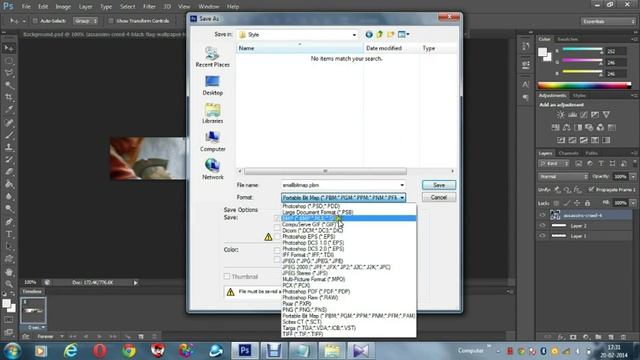The image size is (640, 360).
Task: Choose Photoshop (*.PSD;*.PDD) format
Action: (311, 206)
